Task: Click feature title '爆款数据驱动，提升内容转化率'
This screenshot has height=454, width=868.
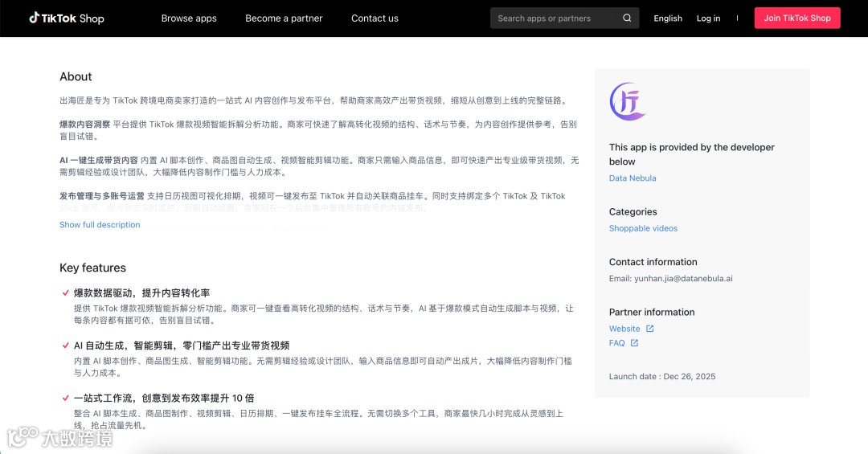Action: click(x=141, y=292)
